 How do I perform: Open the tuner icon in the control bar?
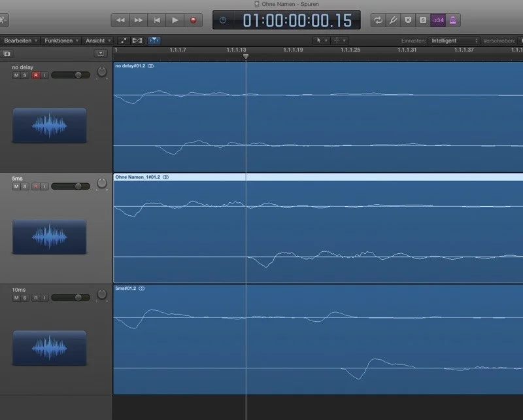[x=394, y=20]
